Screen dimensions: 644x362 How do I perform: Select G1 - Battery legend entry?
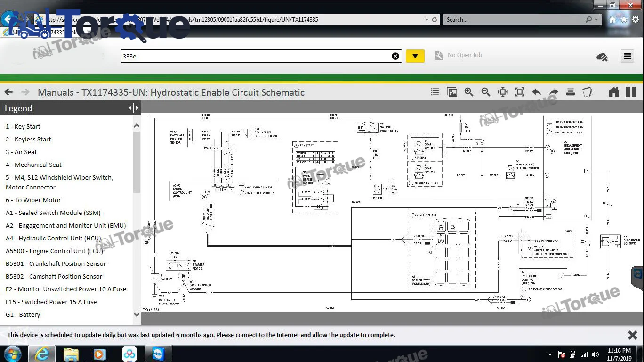[23, 314]
